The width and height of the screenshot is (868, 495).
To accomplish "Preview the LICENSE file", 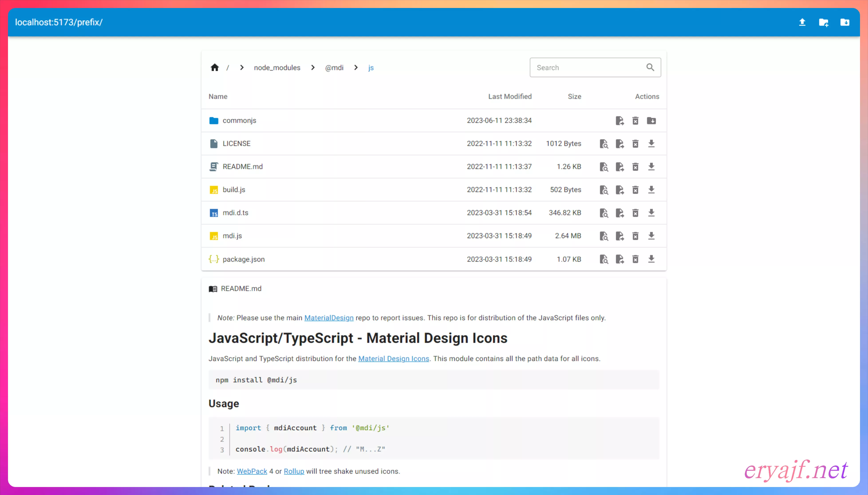I will point(604,144).
